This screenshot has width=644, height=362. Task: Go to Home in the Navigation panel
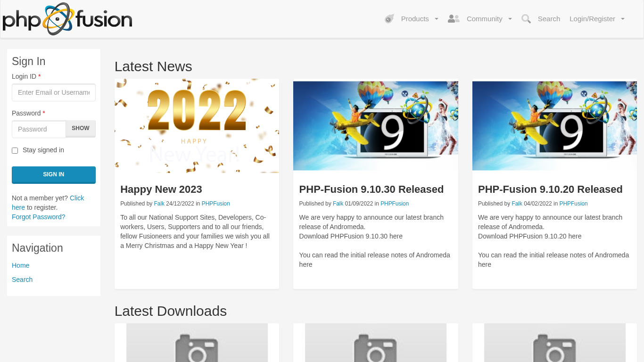point(21,265)
